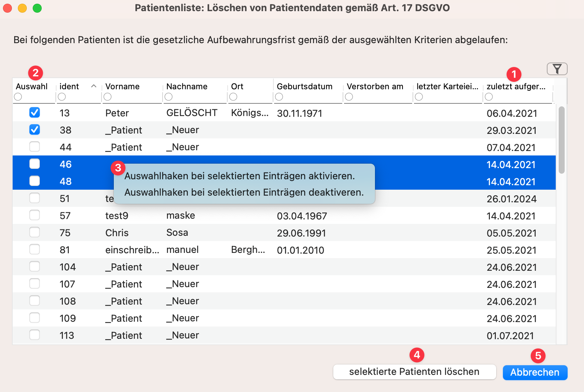
Task: Open filter search under Vorname column
Action: click(108, 97)
